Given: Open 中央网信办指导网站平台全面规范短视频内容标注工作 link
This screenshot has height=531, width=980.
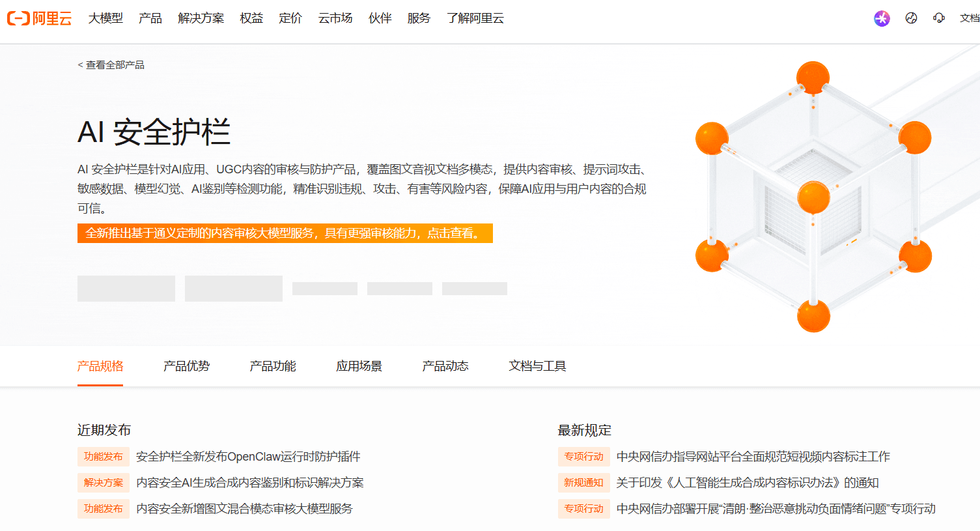Looking at the screenshot, I should (x=753, y=457).
